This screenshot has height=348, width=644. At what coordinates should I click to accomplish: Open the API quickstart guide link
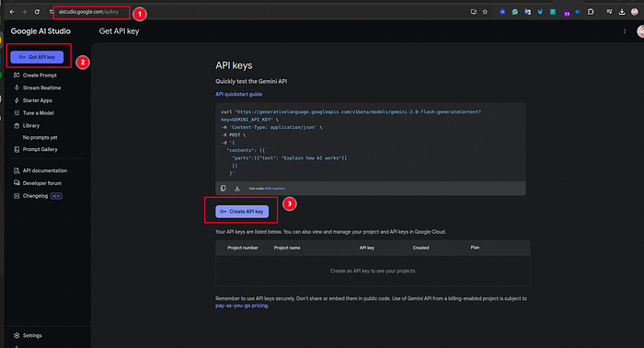238,94
